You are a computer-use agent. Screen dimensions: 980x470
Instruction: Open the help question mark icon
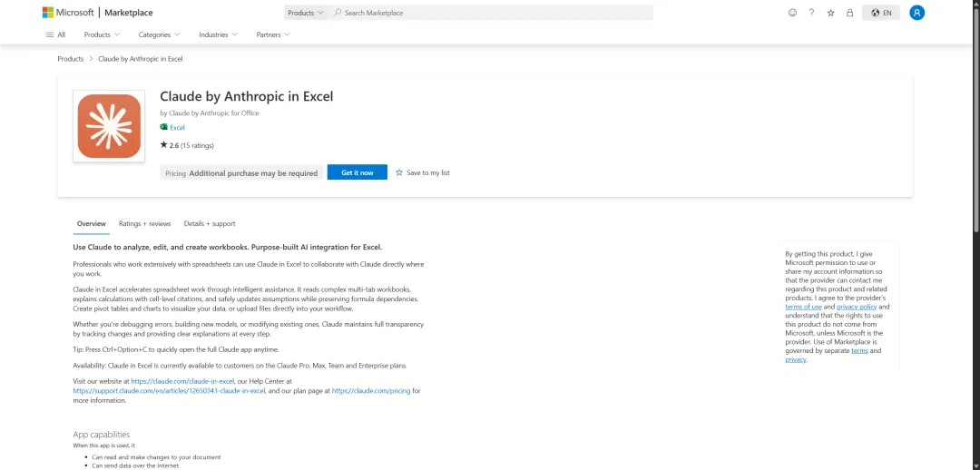point(811,13)
